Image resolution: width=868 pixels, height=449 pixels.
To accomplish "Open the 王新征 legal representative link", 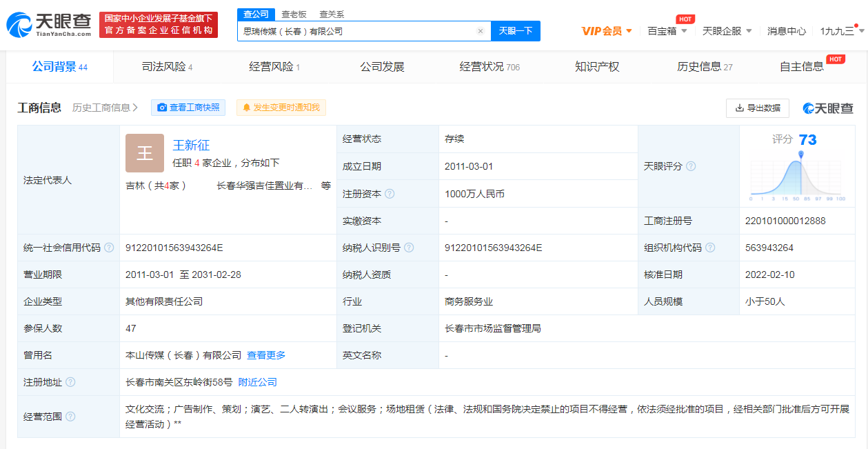I will pyautogui.click(x=191, y=145).
